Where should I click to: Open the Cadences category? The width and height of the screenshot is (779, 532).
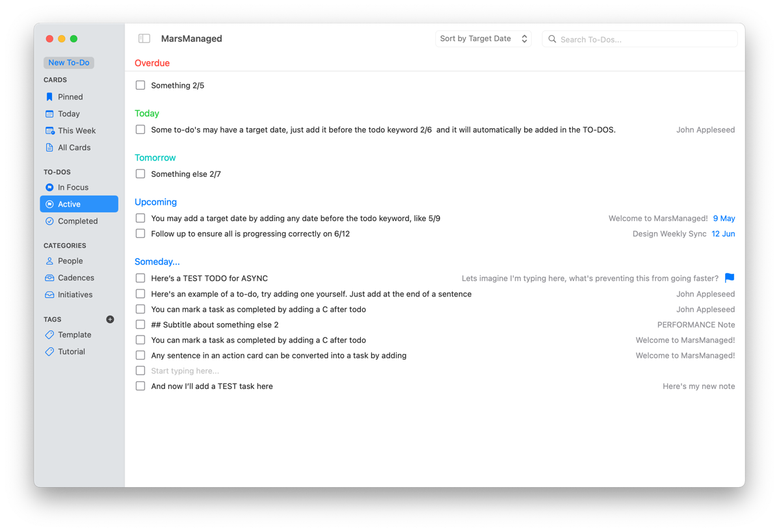pos(79,278)
